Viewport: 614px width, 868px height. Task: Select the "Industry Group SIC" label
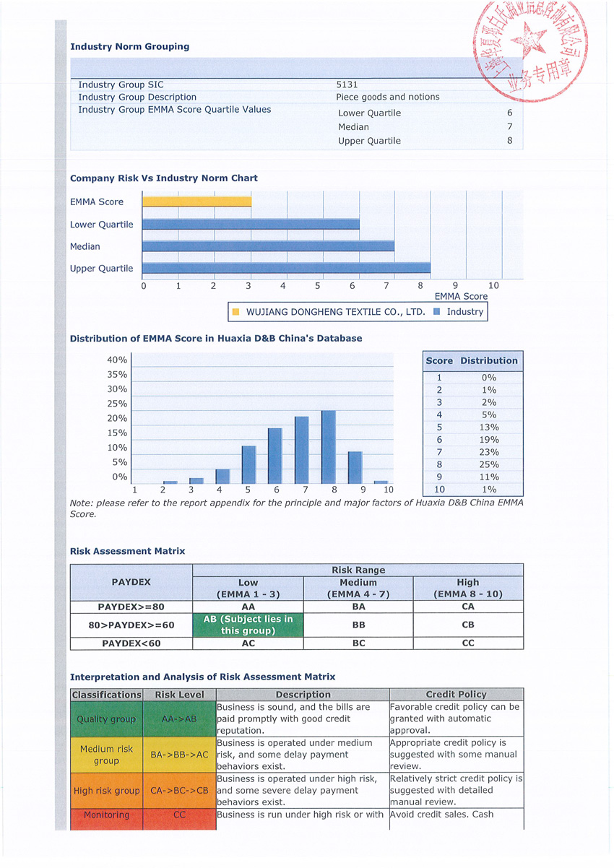pyautogui.click(x=121, y=84)
